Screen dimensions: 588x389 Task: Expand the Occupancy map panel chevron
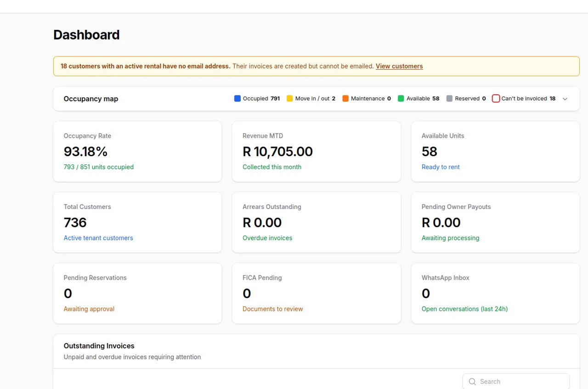(x=565, y=99)
